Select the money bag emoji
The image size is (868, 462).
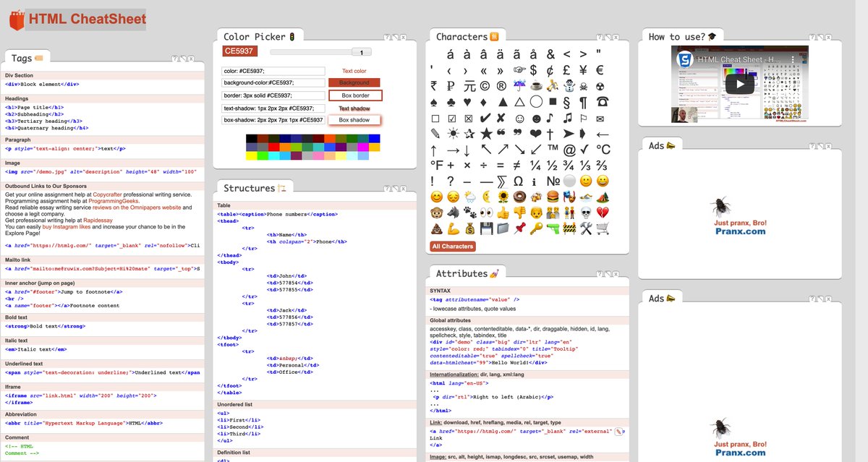pos(469,228)
